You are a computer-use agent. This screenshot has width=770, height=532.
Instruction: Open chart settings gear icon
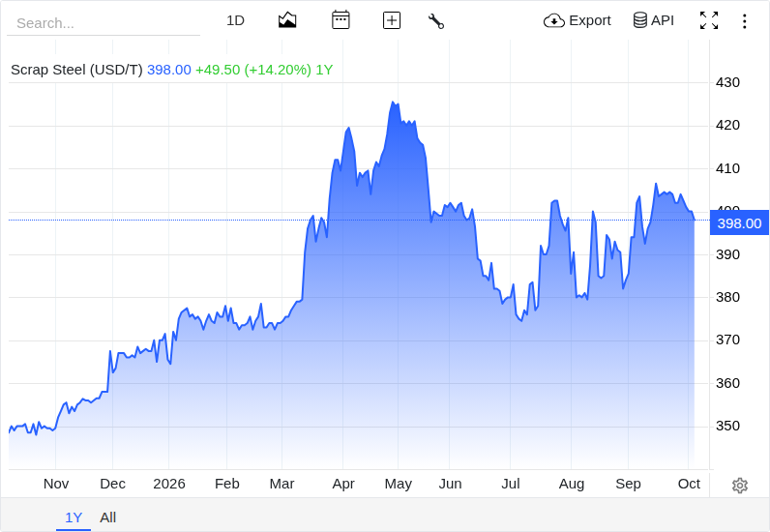click(740, 486)
